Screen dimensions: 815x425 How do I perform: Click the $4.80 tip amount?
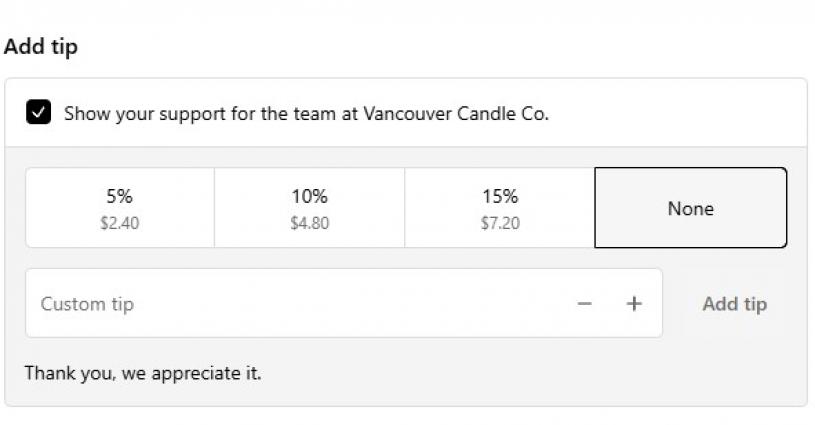coord(309,223)
